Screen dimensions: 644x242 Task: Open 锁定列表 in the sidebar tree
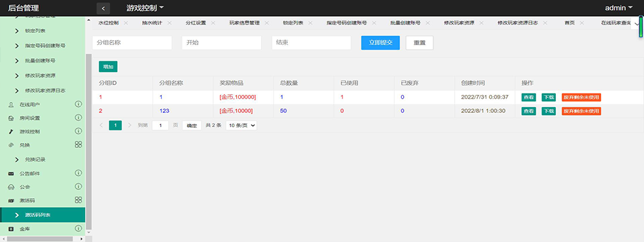tap(35, 31)
